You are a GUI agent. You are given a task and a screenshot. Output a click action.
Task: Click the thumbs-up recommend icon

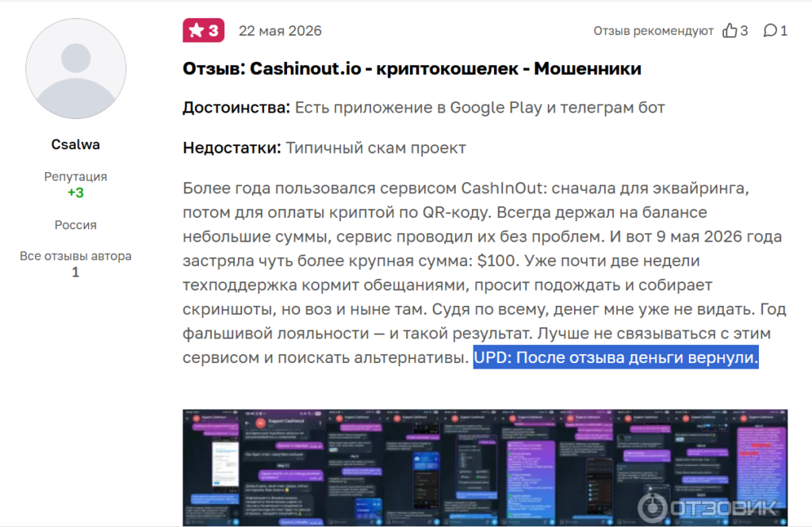tap(730, 31)
